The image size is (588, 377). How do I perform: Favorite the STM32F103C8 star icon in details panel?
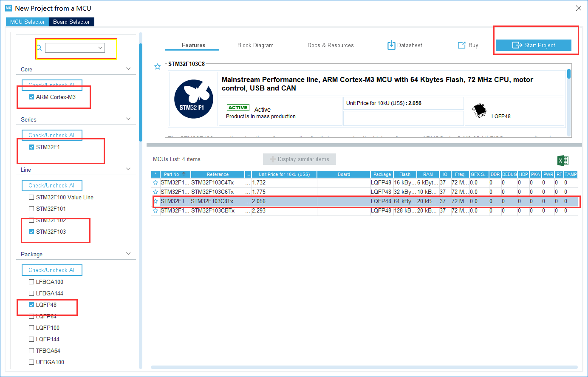tap(158, 67)
